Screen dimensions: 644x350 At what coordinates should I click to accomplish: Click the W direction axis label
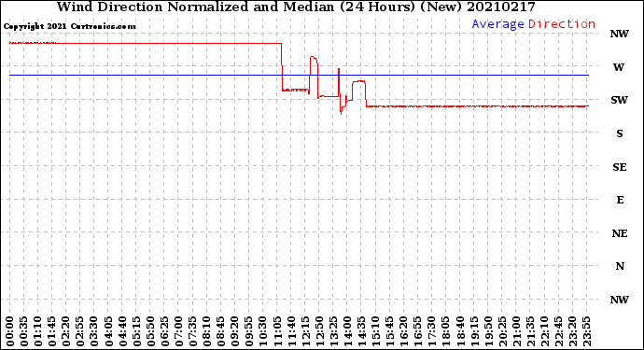[619, 67]
